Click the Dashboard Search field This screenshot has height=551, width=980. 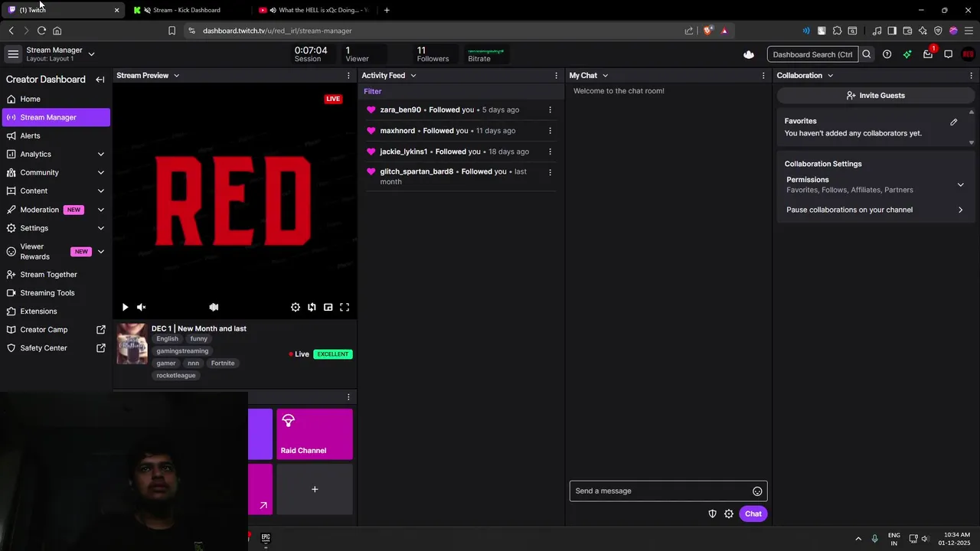pyautogui.click(x=812, y=54)
